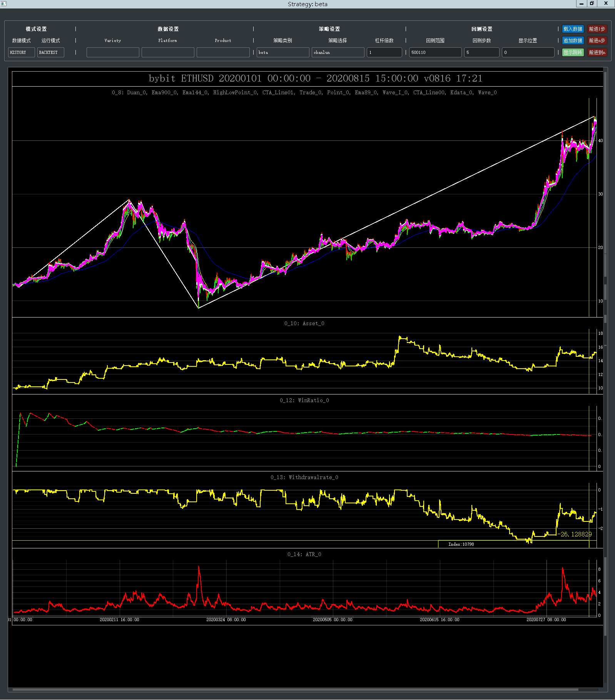
Task: Click the 0_8 indicator list caption
Action: tap(304, 92)
